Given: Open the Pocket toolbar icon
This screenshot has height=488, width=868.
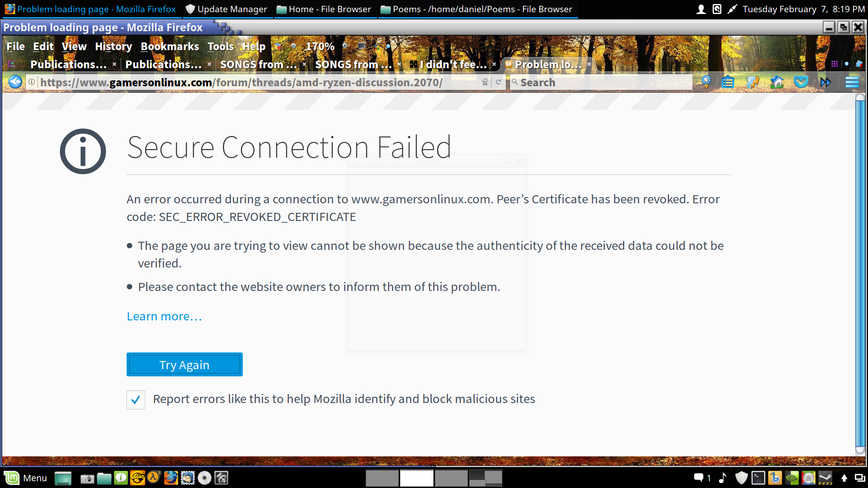Looking at the screenshot, I should (801, 82).
